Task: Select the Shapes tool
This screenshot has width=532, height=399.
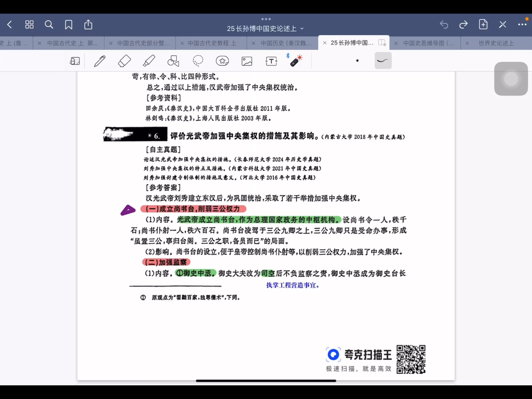Action: pyautogui.click(x=173, y=61)
